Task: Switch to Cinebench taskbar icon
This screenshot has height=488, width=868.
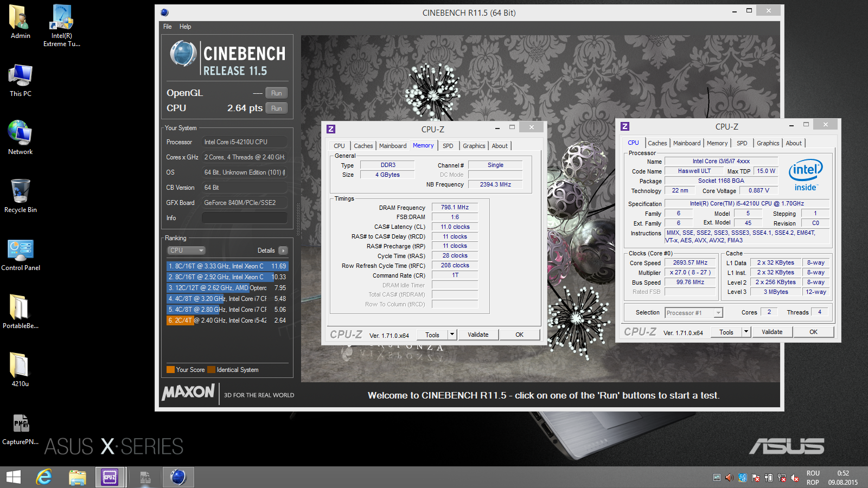Action: 178,477
